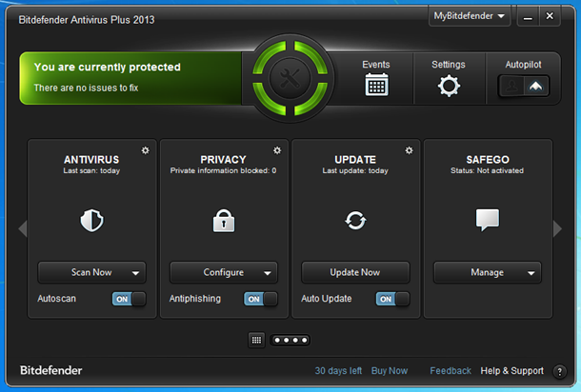Screen dimensions: 581x392
Task: Click 'Status: Not activated' text
Action: (488, 170)
